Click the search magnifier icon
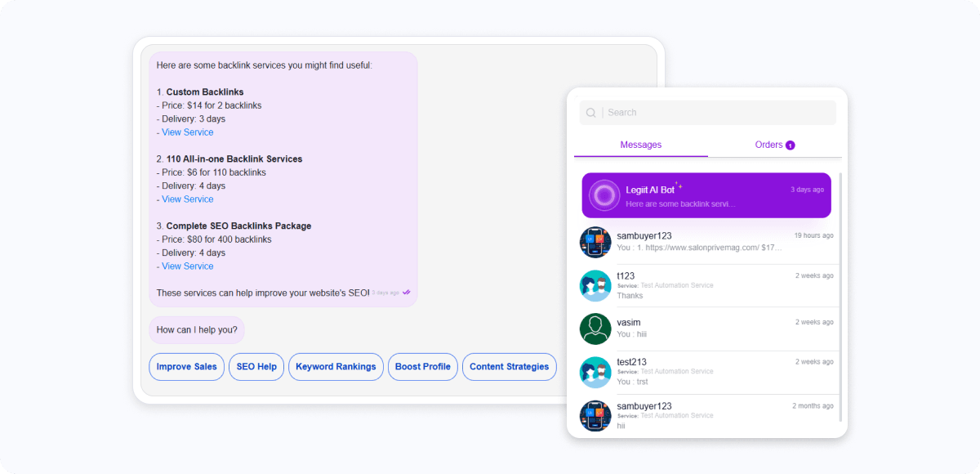This screenshot has height=474, width=980. coord(591,113)
